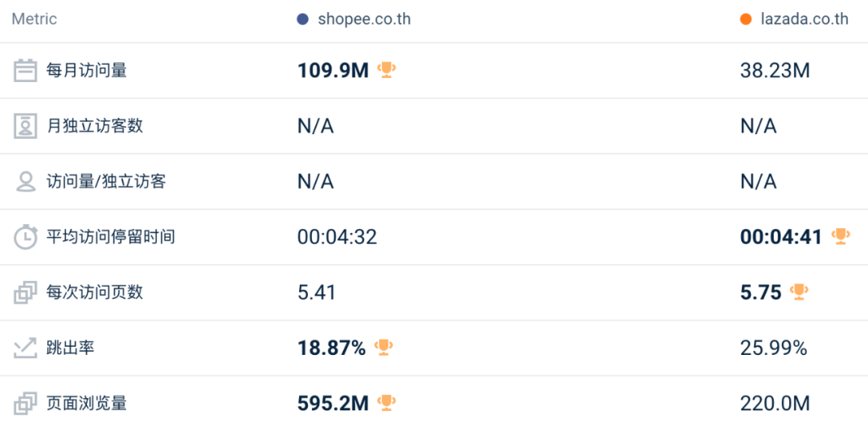The image size is (868, 424).
Task: Click the blue dot for shopee.co.th
Action: [x=303, y=20]
